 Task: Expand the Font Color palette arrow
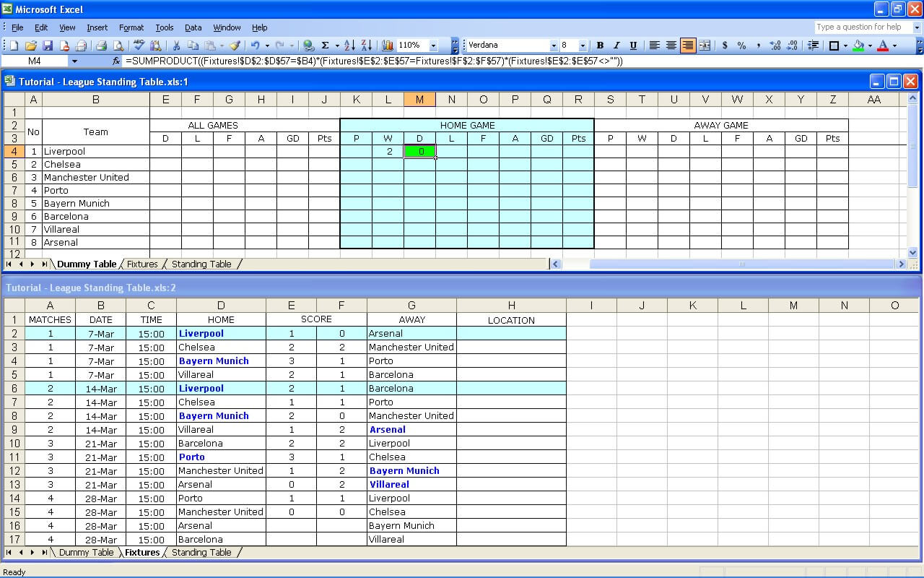click(894, 46)
